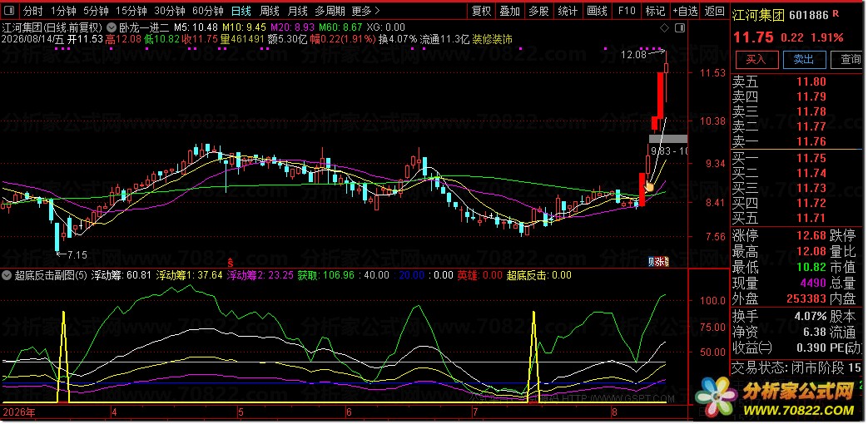868x424 pixels.
Task: Click the 涨停 limit-up value 12.68
Action: point(811,236)
